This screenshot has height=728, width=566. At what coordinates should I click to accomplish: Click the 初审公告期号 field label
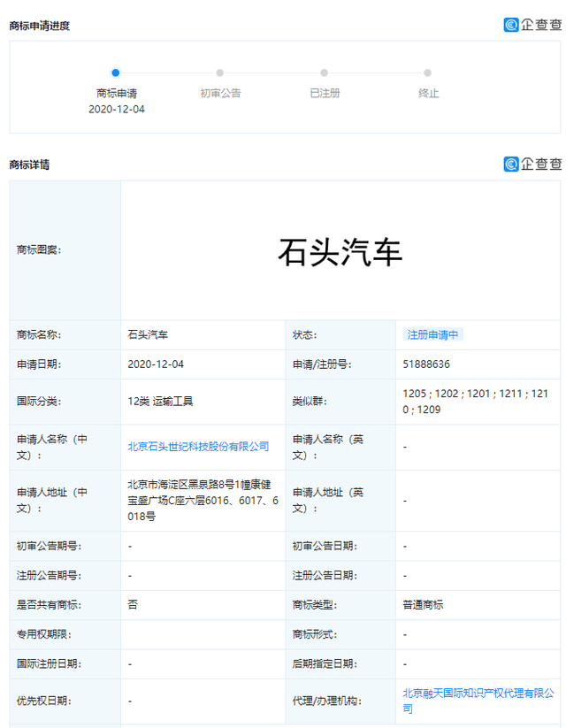50,546
